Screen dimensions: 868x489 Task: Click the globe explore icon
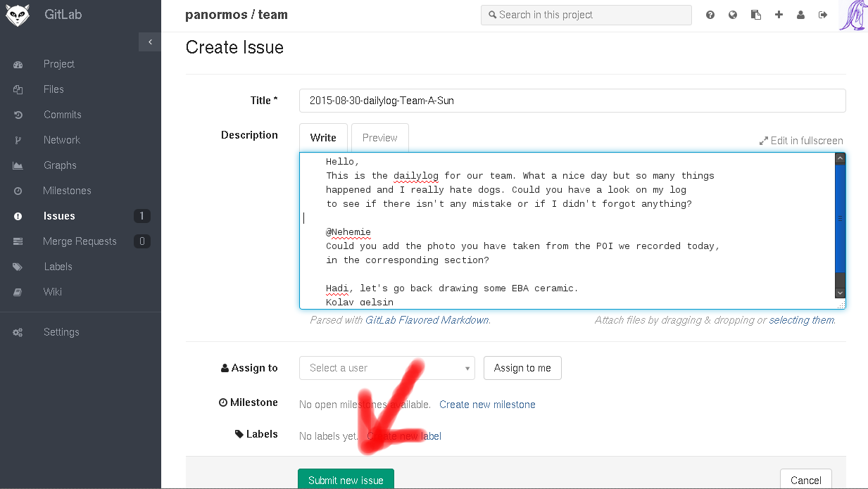coord(733,15)
